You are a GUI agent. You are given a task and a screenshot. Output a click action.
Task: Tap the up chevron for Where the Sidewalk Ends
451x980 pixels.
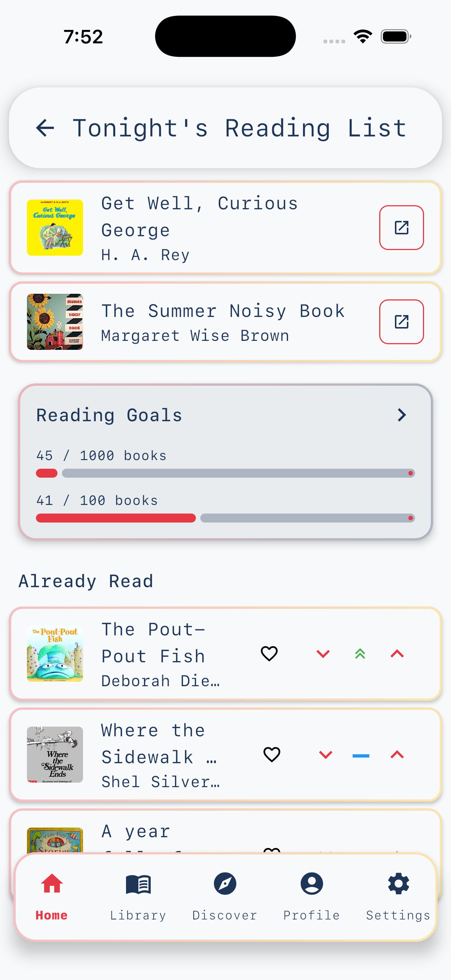pos(397,754)
